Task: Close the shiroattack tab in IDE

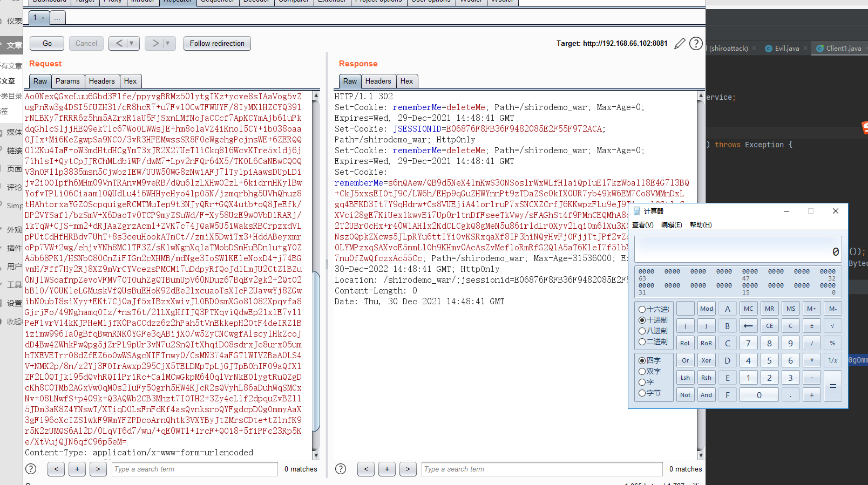Action: coord(754,48)
